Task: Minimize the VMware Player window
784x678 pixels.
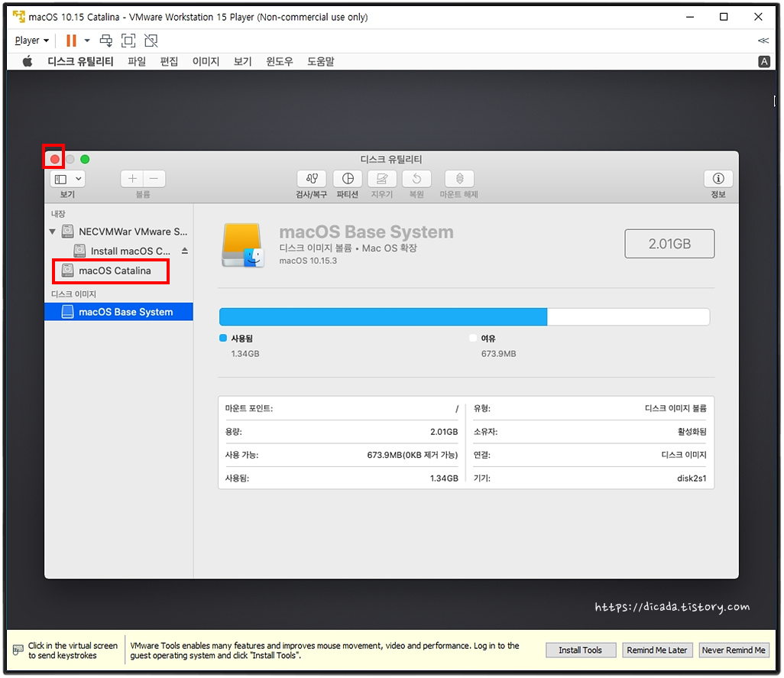Action: pos(690,17)
